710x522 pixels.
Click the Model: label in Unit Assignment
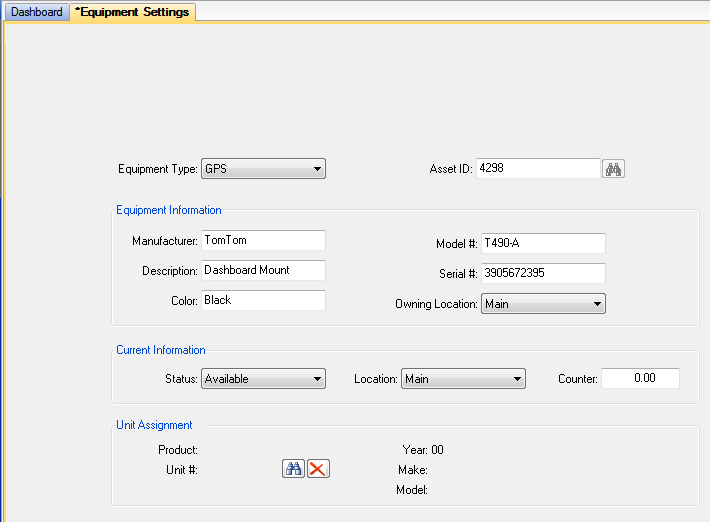click(x=412, y=490)
